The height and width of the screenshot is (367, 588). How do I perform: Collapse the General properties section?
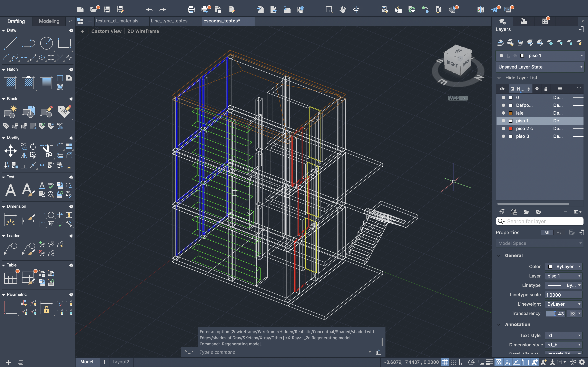coord(499,256)
